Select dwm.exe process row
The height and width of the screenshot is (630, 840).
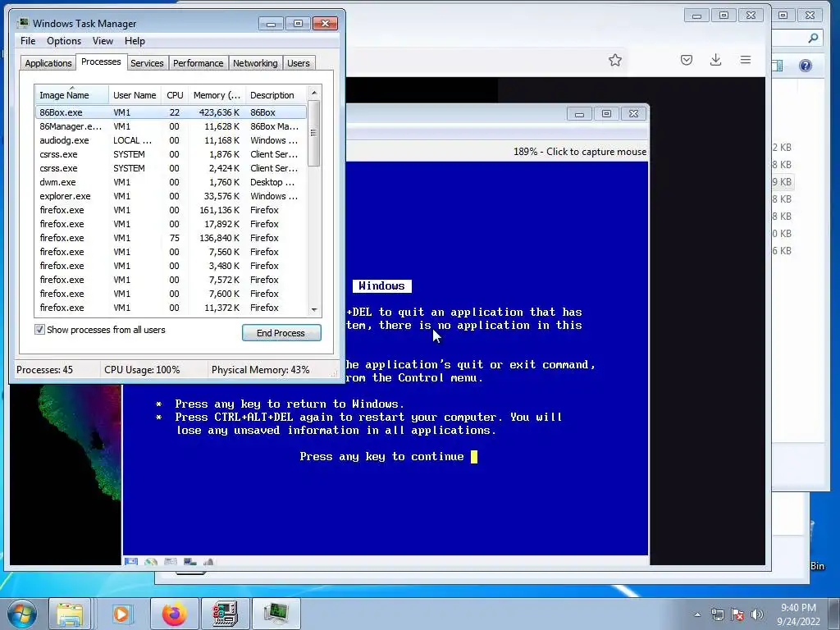click(171, 182)
